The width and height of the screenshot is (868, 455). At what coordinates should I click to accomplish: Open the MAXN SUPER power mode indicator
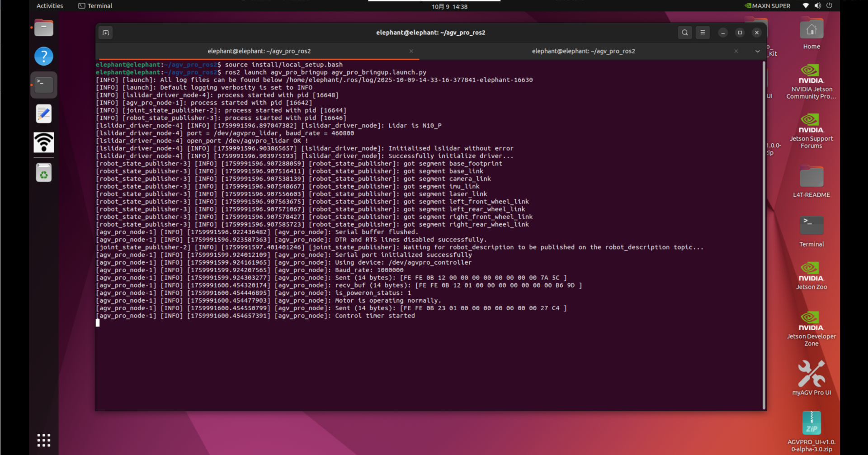[x=768, y=6]
